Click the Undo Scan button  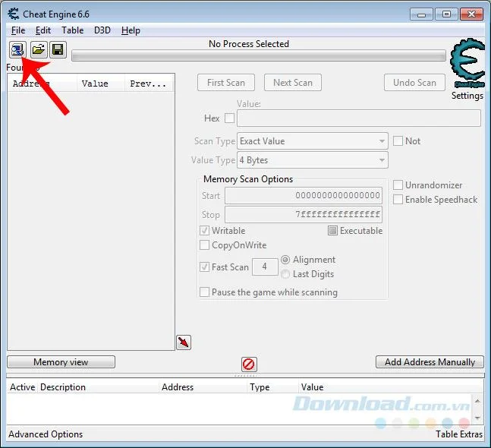414,83
